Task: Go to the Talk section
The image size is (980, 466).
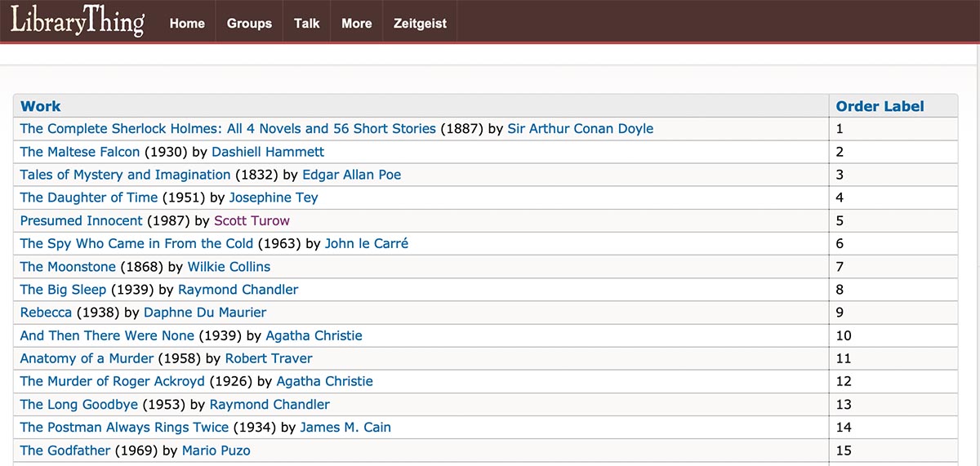Action: [307, 23]
